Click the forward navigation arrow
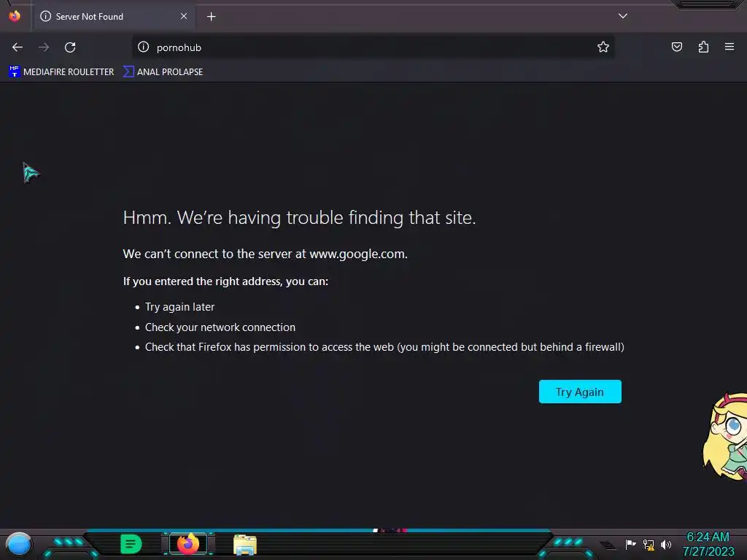The height and width of the screenshot is (560, 747). (x=44, y=47)
